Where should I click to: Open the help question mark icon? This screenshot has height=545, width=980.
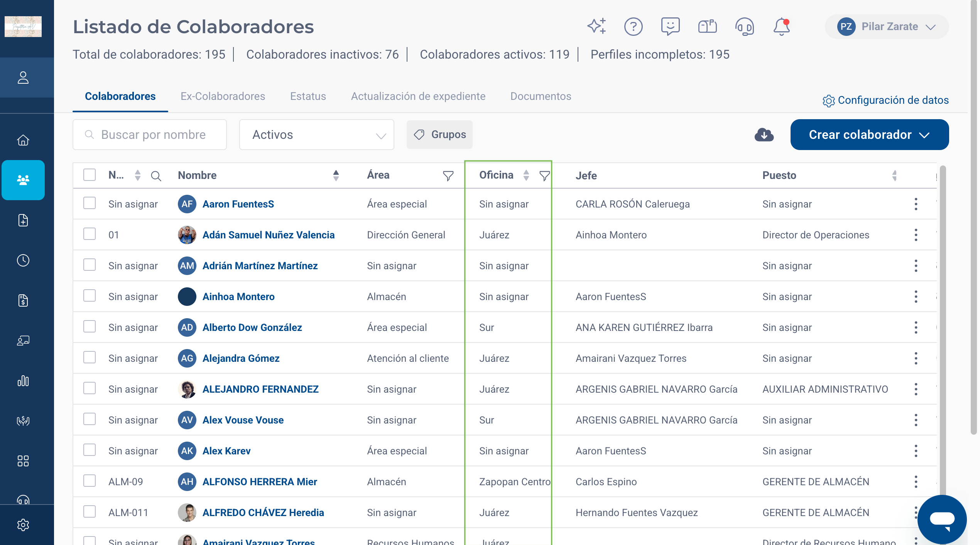[x=633, y=27]
